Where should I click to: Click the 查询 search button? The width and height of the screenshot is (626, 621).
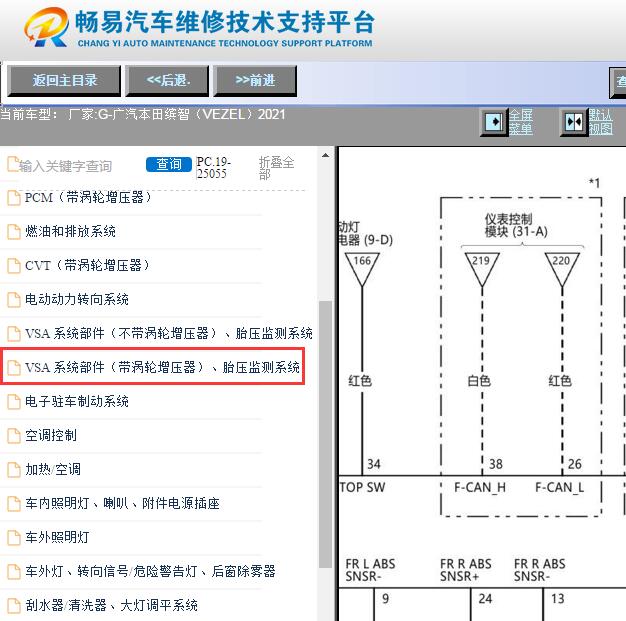tap(168, 164)
